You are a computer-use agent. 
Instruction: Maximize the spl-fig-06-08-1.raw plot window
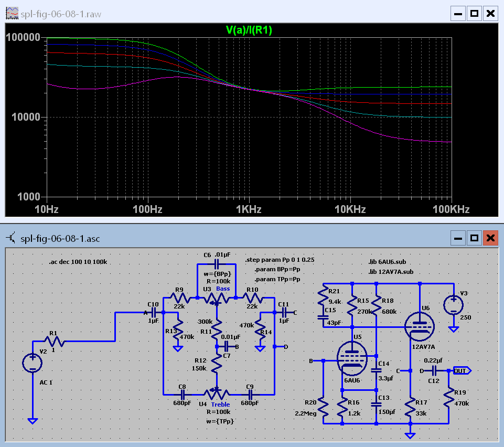pyautogui.click(x=474, y=14)
